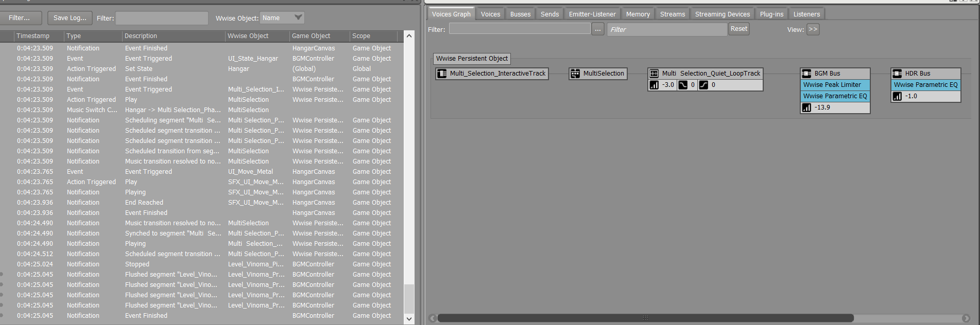
Task: Click the Multi Selection_Quiet_LoopTrack music track icon
Action: (x=654, y=74)
